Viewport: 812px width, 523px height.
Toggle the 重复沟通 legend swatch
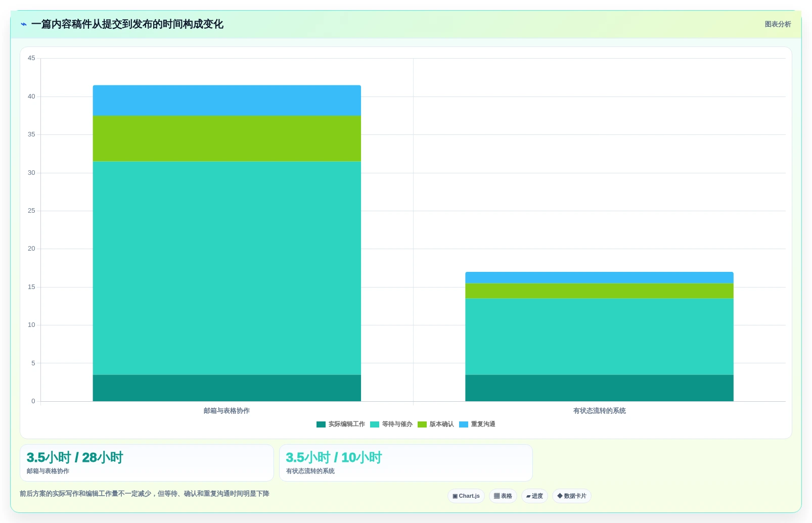[464, 424]
